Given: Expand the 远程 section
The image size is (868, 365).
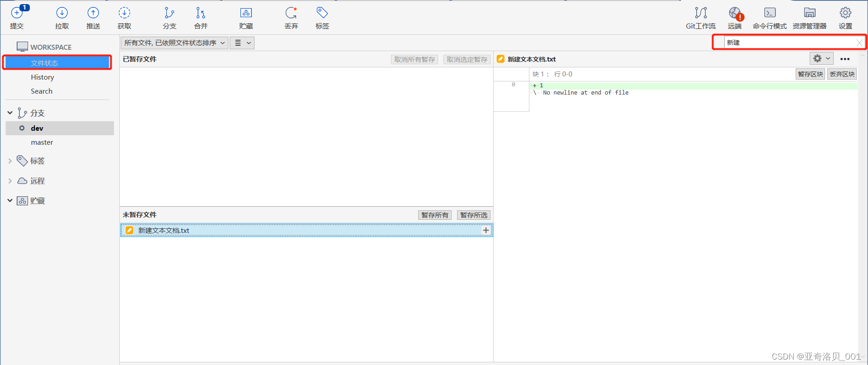Looking at the screenshot, I should coord(10,181).
